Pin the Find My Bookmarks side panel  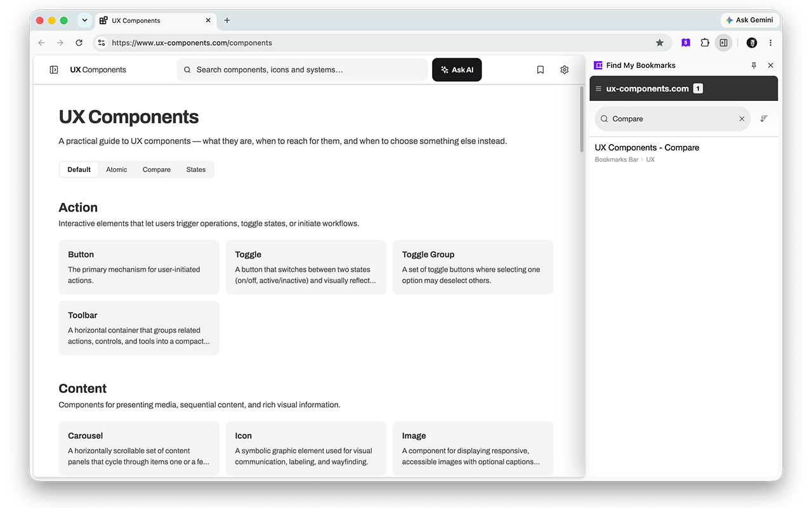[754, 65]
